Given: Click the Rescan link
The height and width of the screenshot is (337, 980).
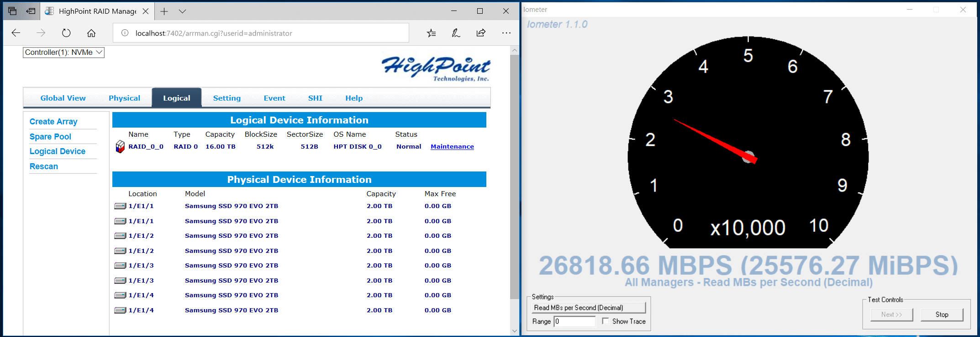Looking at the screenshot, I should point(44,166).
